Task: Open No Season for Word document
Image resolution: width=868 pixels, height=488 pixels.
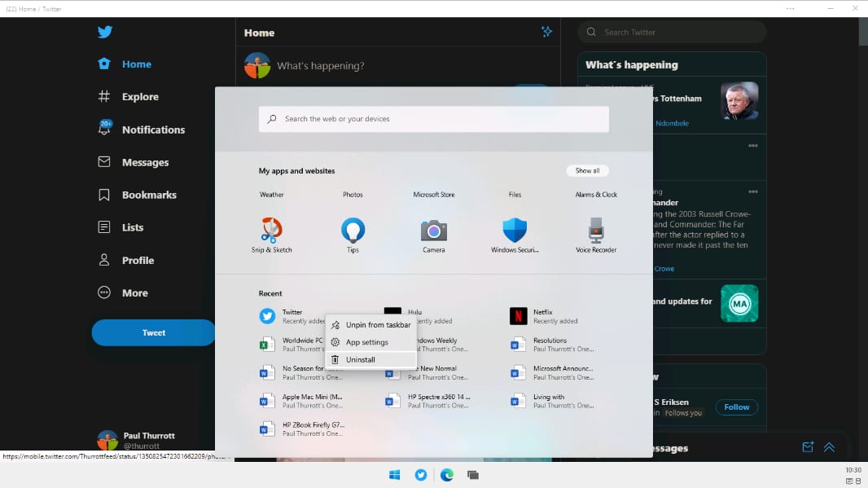Action: pos(292,372)
